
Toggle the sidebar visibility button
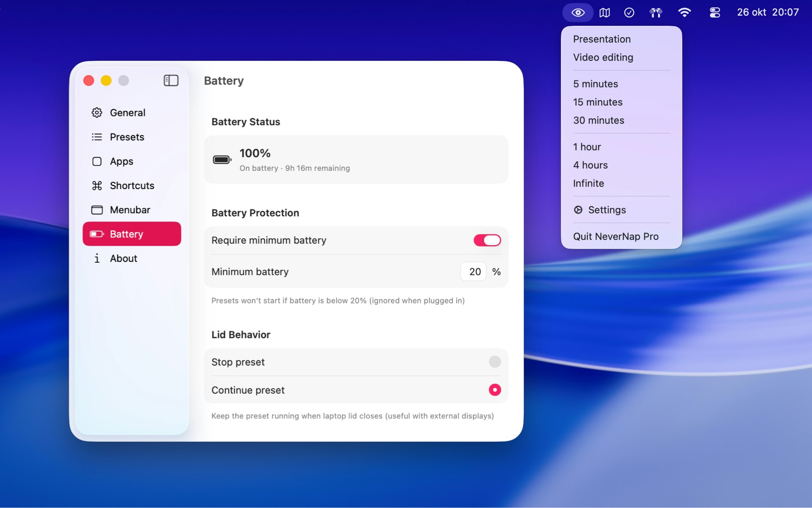(171, 80)
